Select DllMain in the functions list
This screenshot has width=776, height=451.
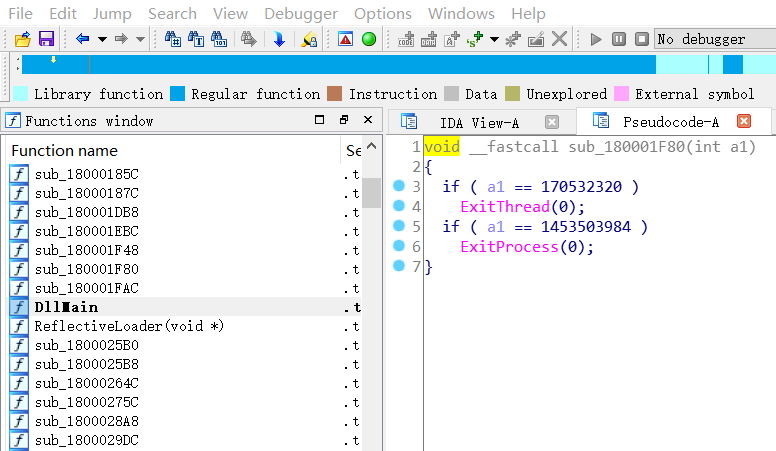point(66,307)
